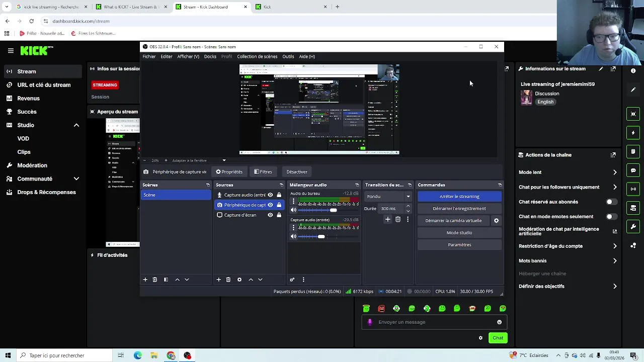Open Collection de scènes menu
This screenshot has height=362, width=644.
tap(257, 56)
